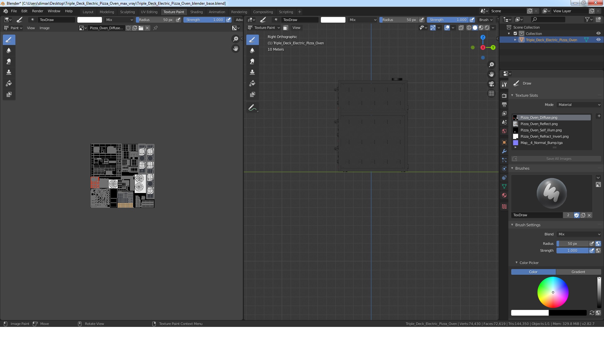Select the Clone tool in the 3D viewport
604x364 pixels.
click(x=252, y=73)
